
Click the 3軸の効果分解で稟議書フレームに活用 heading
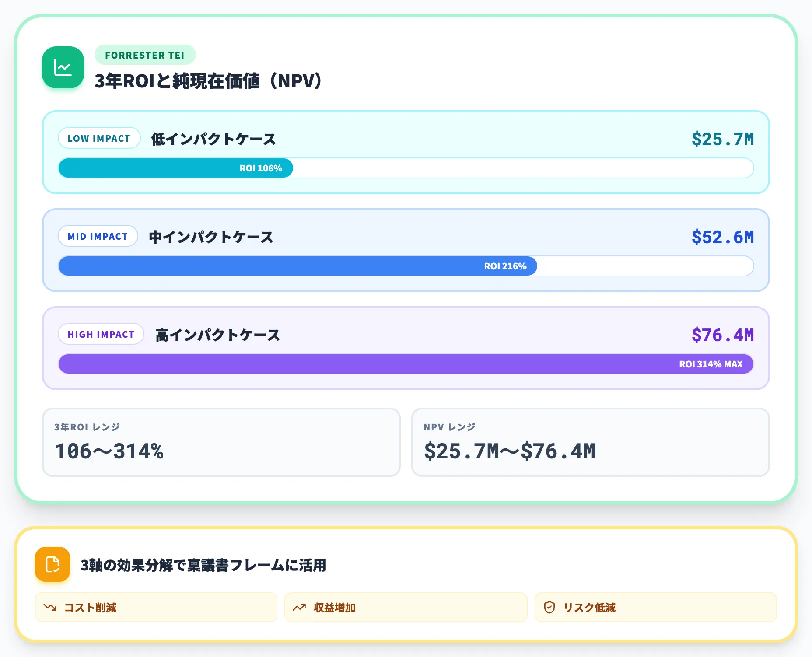203,565
